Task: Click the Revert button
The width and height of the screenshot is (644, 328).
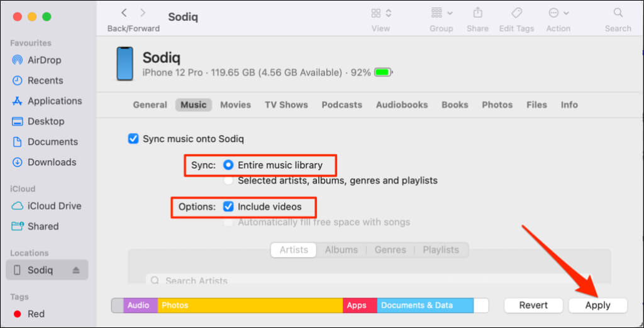Action: (x=533, y=305)
